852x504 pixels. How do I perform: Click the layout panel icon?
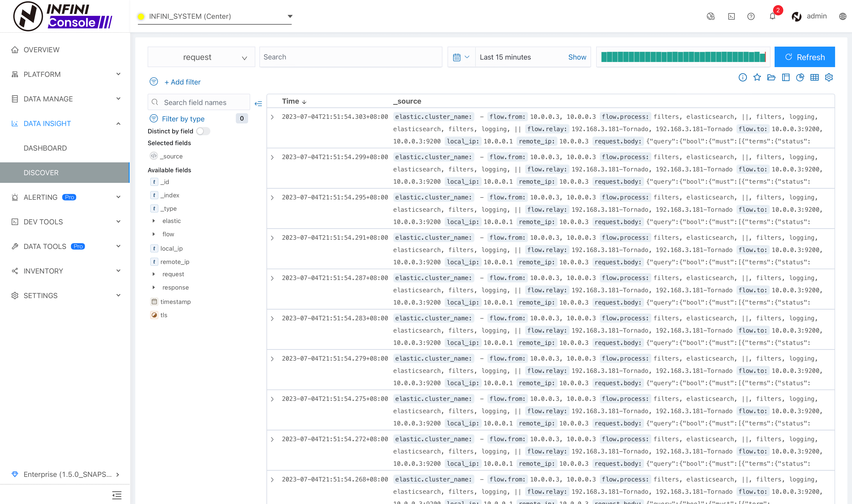pyautogui.click(x=786, y=77)
